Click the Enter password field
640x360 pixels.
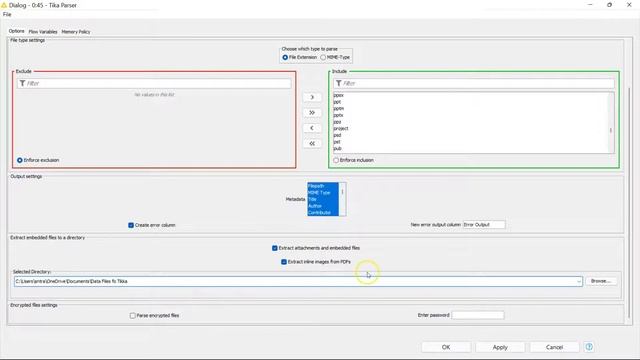click(478, 315)
